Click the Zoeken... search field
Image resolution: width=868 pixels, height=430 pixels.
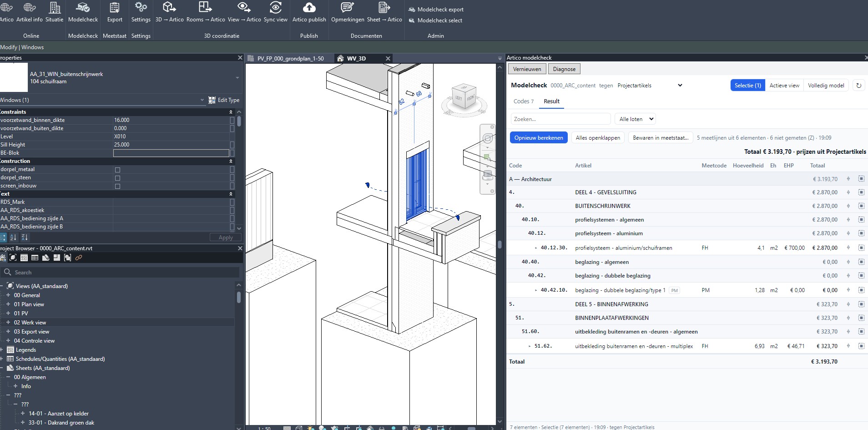[560, 119]
